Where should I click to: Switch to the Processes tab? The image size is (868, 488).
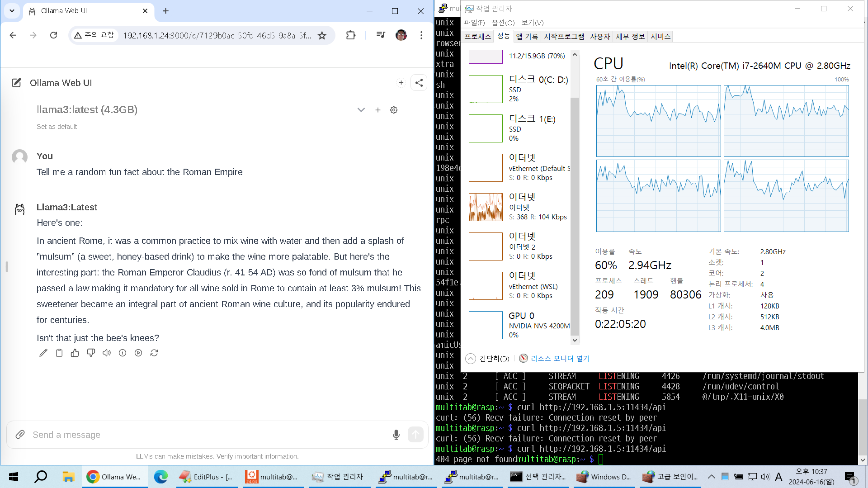coord(477,37)
